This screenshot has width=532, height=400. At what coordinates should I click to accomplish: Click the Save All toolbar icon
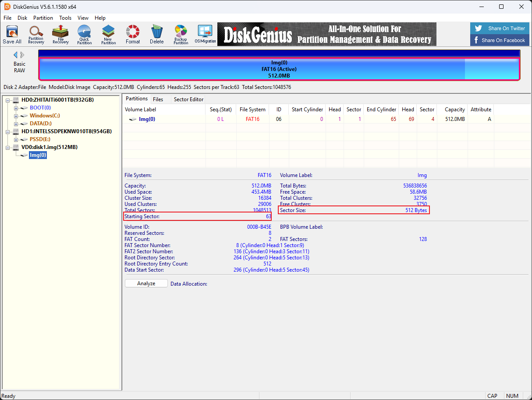[x=12, y=35]
